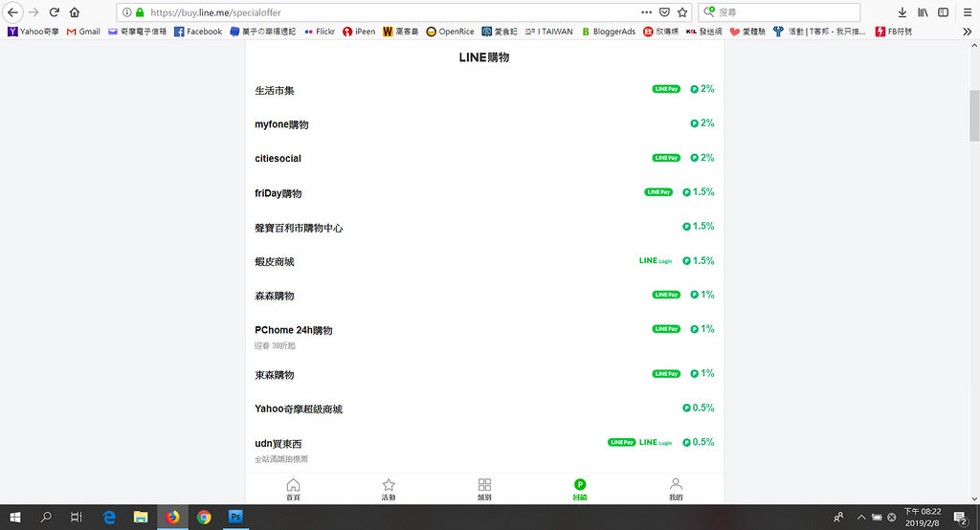Switch to Google Chrome on taskbar

click(x=204, y=517)
